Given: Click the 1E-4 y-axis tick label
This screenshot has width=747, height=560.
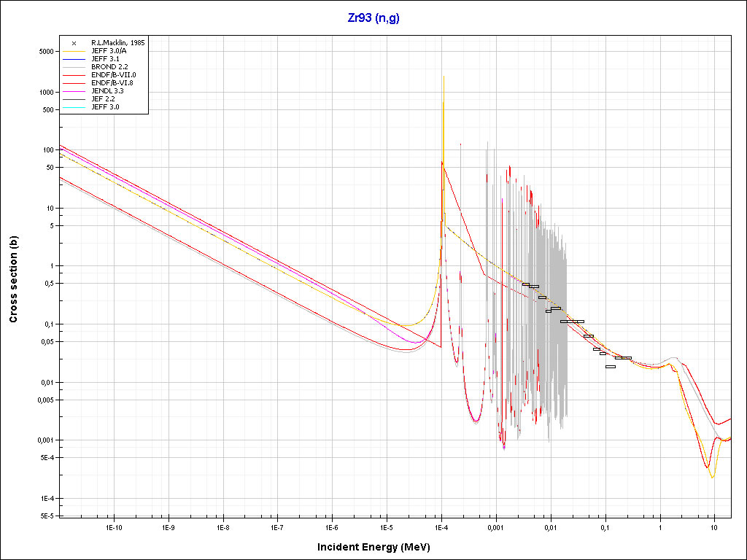Looking at the screenshot, I should (46, 499).
